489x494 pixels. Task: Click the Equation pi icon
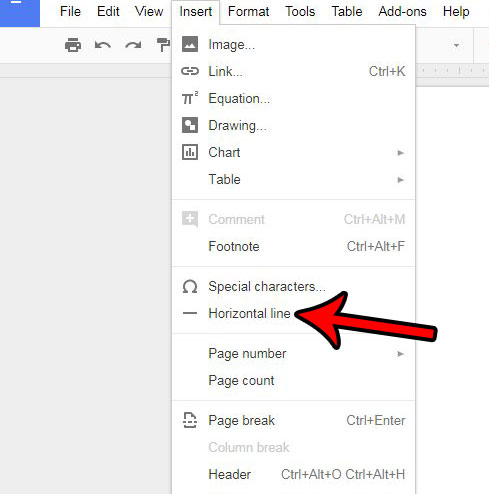point(190,98)
